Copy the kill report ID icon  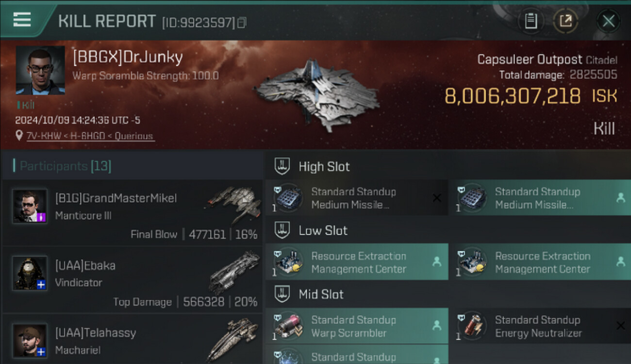pyautogui.click(x=241, y=22)
